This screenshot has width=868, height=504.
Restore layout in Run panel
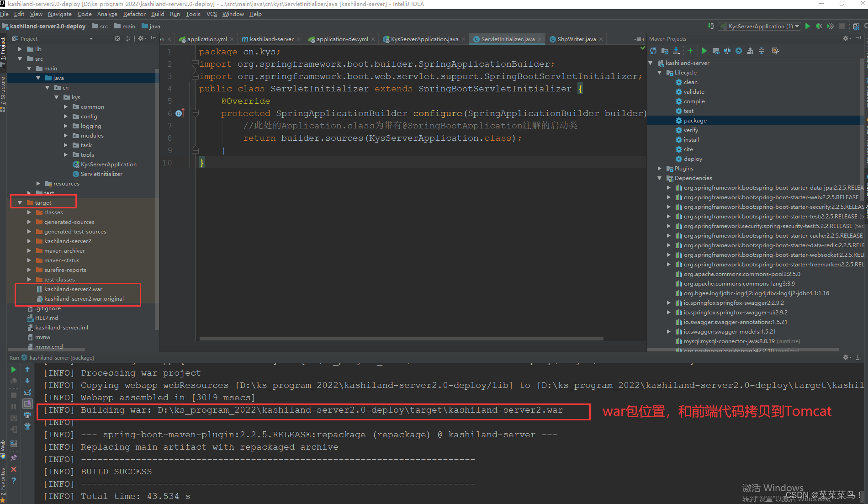pyautogui.click(x=14, y=443)
